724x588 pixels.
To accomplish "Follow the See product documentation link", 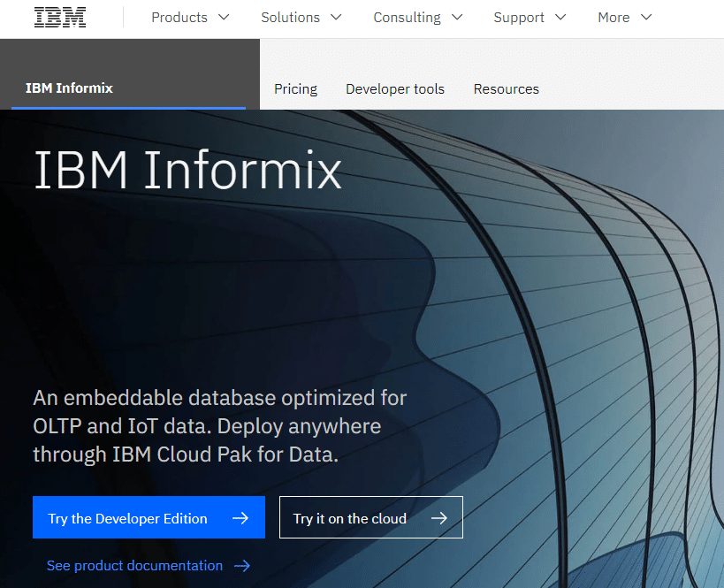I will click(x=134, y=565).
